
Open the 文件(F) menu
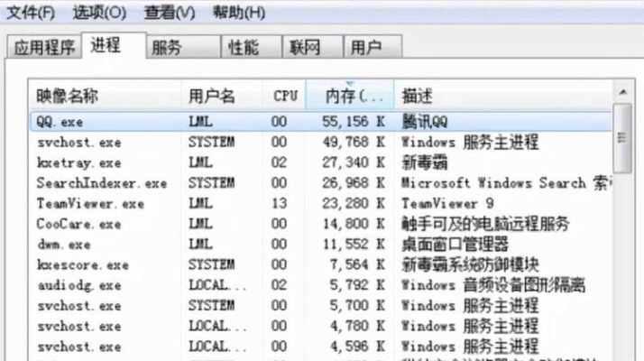tap(31, 13)
